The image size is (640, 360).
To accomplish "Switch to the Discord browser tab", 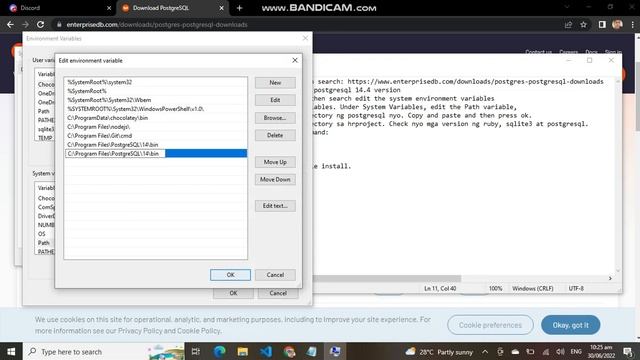I will pyautogui.click(x=57, y=8).
